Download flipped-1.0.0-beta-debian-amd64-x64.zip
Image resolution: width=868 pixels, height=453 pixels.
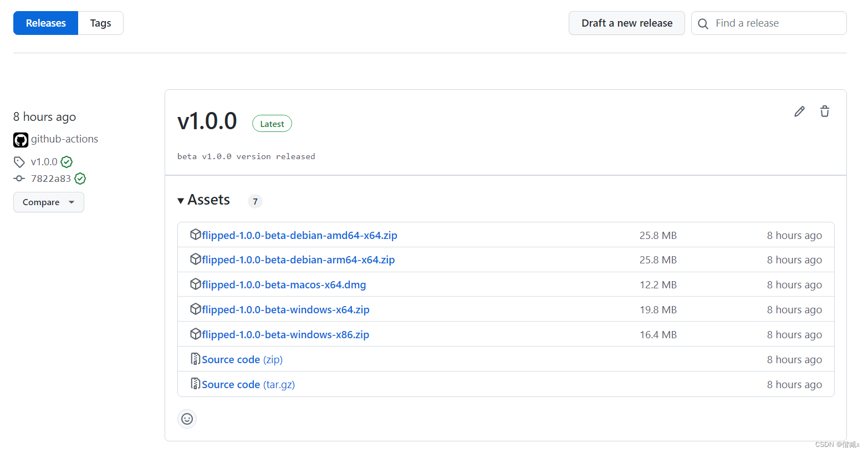299,235
